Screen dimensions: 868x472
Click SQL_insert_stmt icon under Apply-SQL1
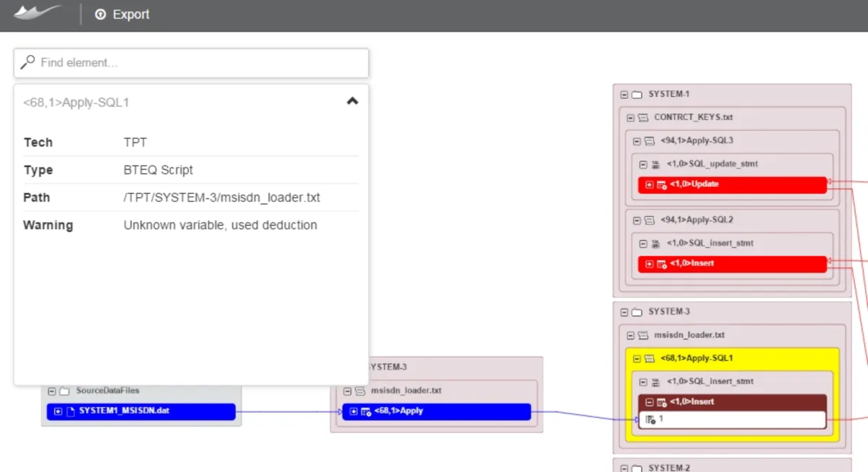click(x=655, y=382)
